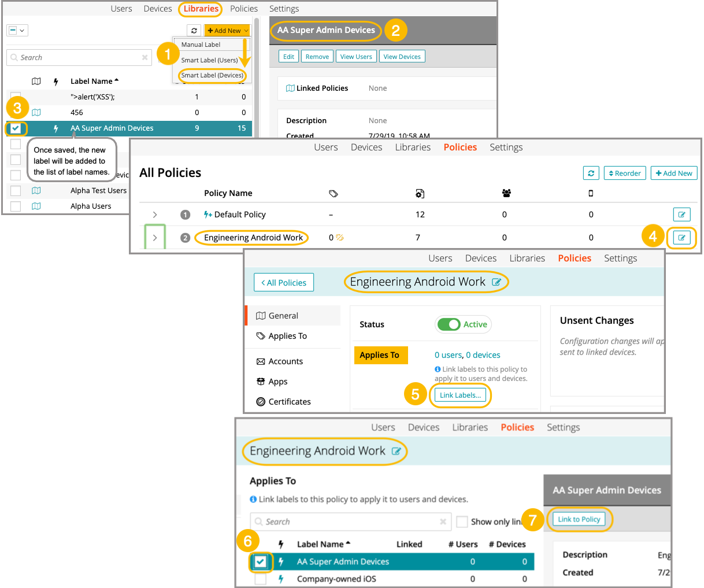The width and height of the screenshot is (704, 588).
Task: Expand the Default Policy row chevron
Action: point(155,215)
